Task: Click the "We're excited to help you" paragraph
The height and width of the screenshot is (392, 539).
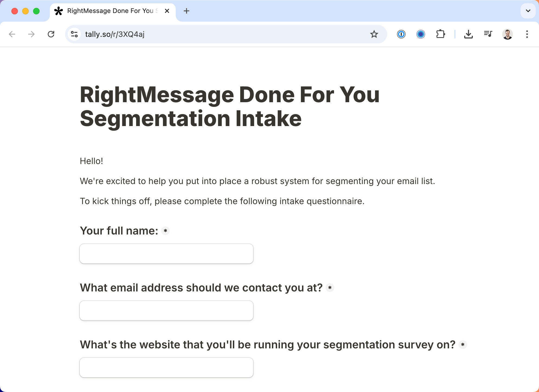Action: pos(257,181)
